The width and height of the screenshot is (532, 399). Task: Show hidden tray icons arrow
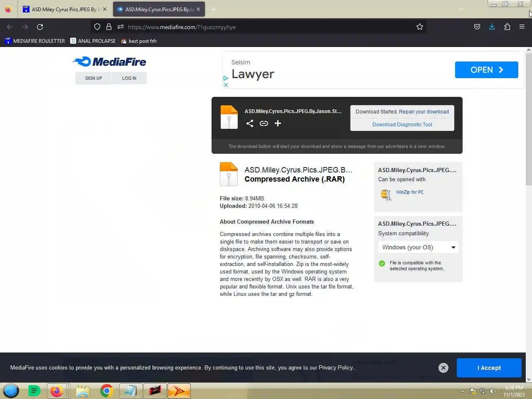[x=463, y=391]
